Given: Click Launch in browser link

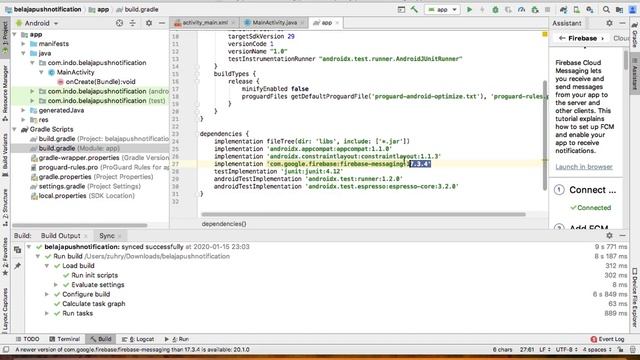Looking at the screenshot, I should pos(584,167).
